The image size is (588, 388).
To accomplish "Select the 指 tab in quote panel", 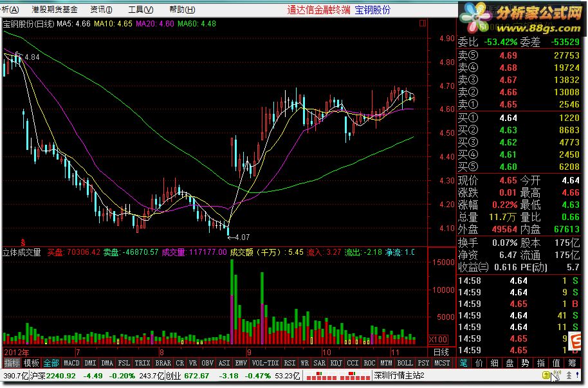I will (x=540, y=363).
